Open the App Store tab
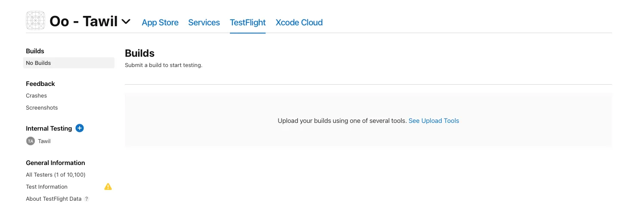This screenshot has width=644, height=214. [x=160, y=22]
